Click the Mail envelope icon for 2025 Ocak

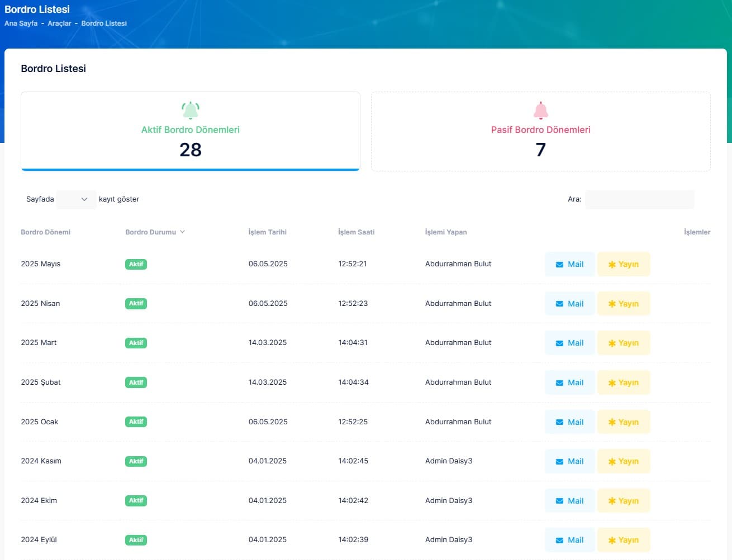coord(560,422)
